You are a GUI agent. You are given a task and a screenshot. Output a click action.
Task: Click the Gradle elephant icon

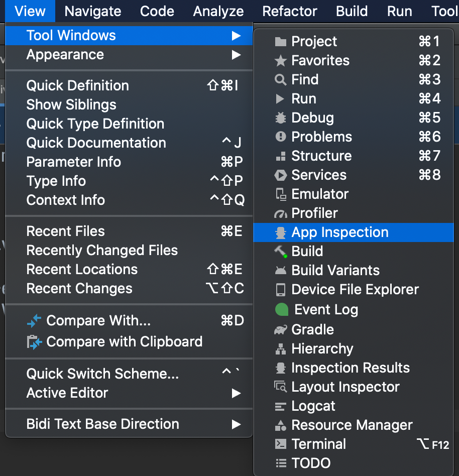point(281,330)
